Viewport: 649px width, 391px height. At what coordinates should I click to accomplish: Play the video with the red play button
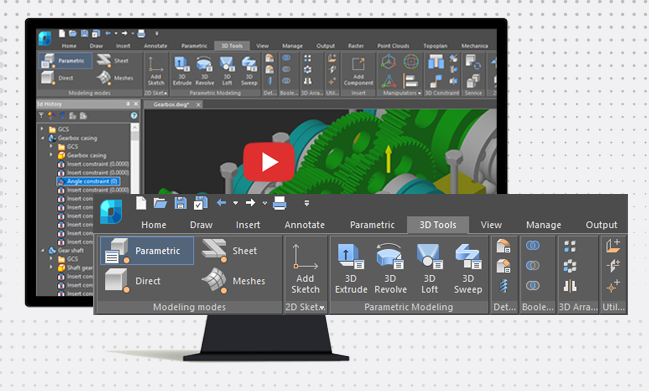[x=269, y=162]
